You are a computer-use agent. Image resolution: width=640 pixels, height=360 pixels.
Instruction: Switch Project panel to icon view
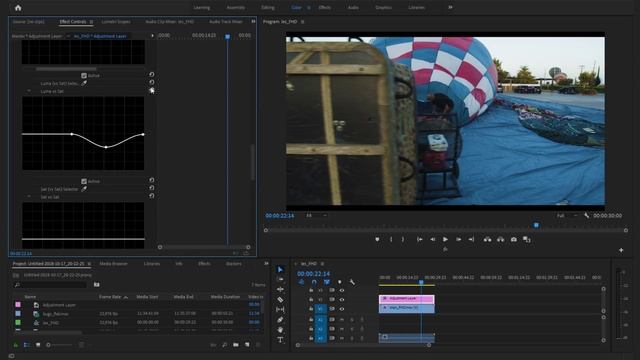pyautogui.click(x=38, y=345)
